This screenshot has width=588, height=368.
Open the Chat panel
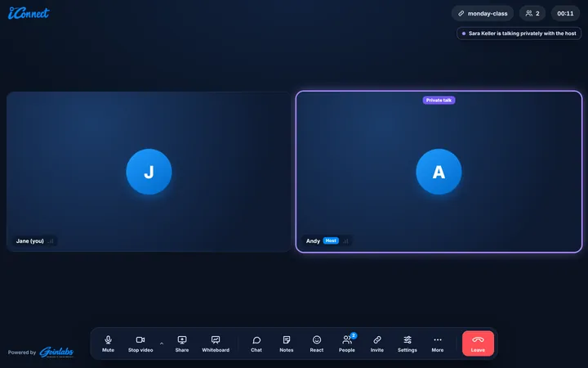pyautogui.click(x=256, y=343)
